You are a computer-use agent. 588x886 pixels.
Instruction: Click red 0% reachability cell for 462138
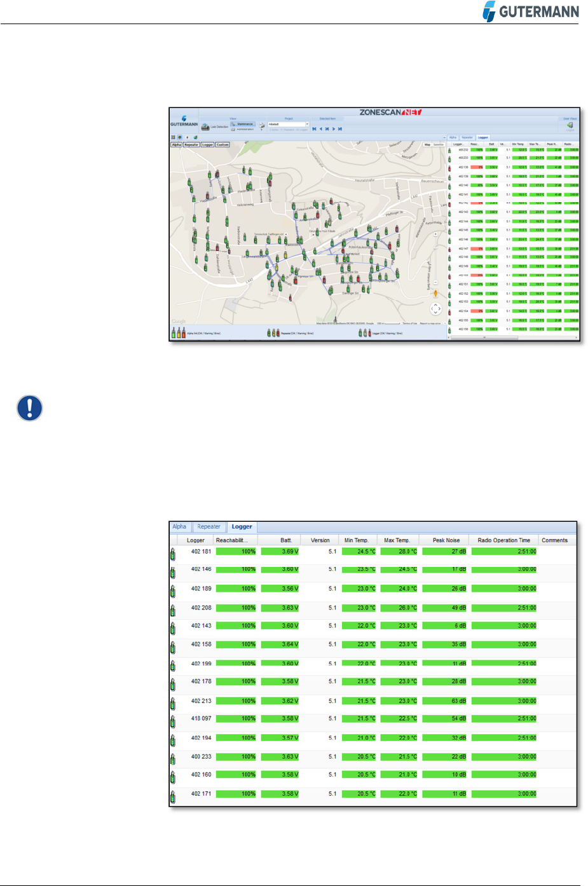477,167
